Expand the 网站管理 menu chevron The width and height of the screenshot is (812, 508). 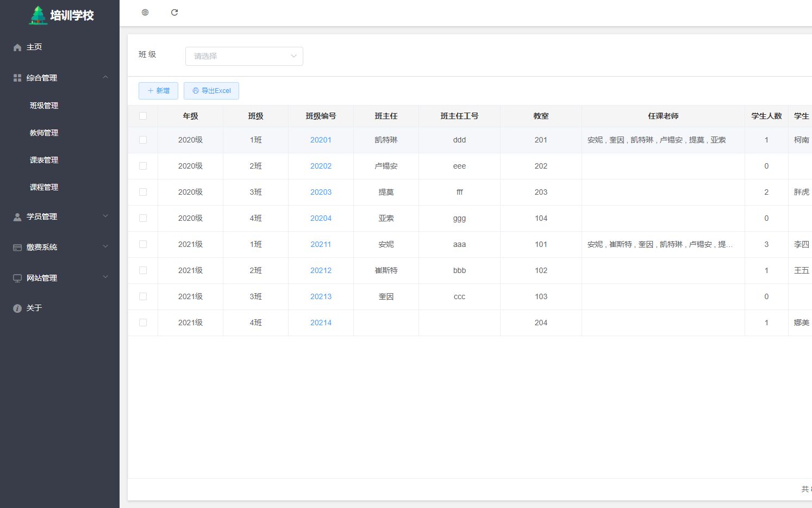(105, 277)
